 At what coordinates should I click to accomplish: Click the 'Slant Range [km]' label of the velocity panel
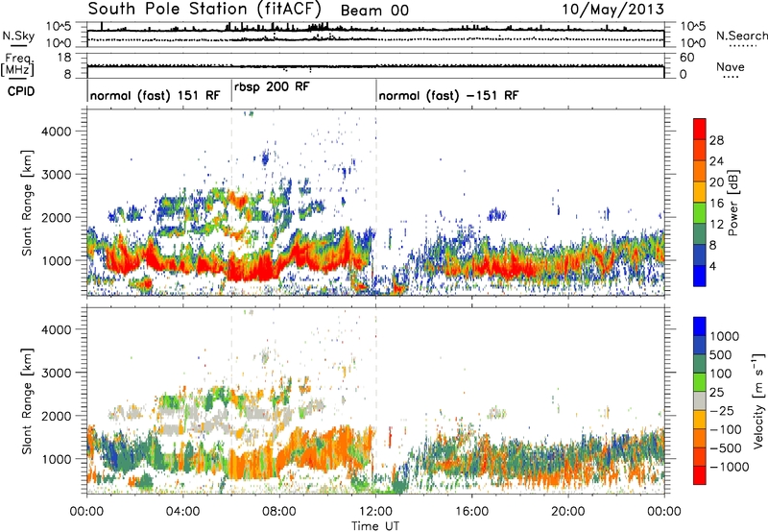pyautogui.click(x=27, y=400)
